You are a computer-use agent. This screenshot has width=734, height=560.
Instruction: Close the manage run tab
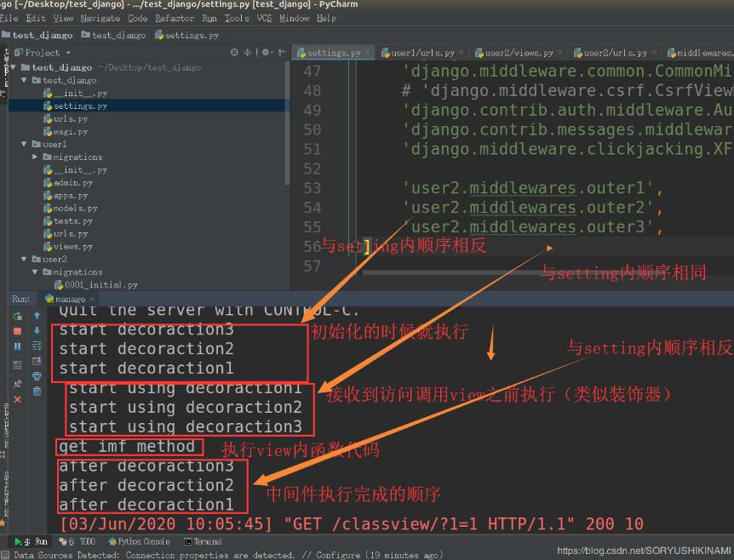[x=92, y=299]
